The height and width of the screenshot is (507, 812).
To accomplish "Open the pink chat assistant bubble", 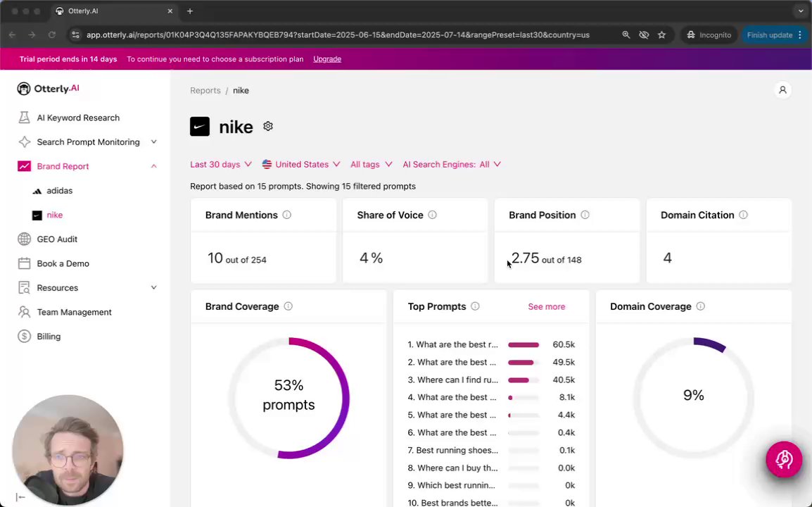I will (783, 460).
